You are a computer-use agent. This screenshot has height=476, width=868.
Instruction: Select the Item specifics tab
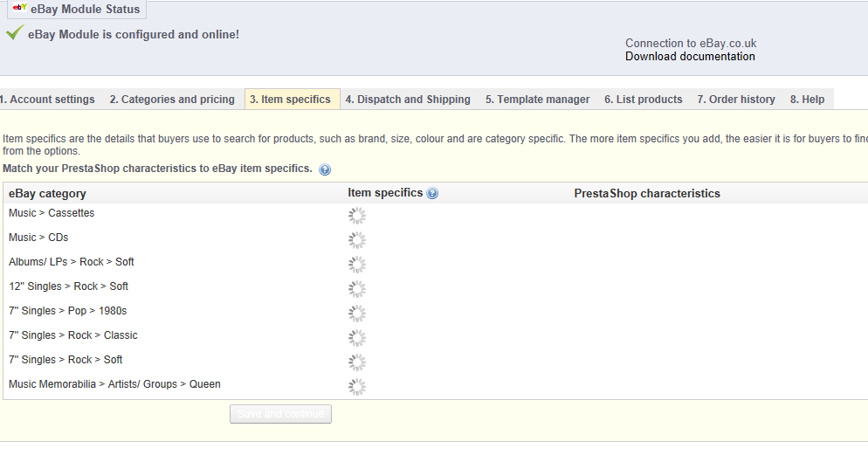[x=290, y=100]
